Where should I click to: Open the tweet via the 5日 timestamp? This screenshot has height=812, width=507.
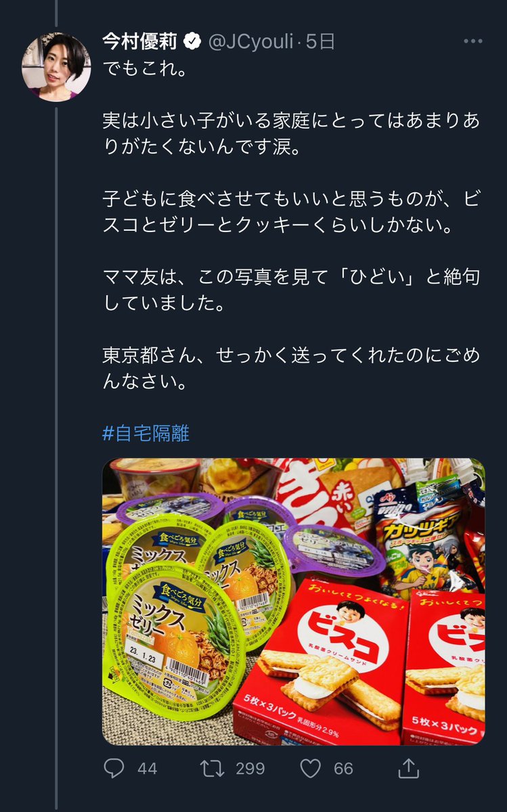pyautogui.click(x=321, y=42)
